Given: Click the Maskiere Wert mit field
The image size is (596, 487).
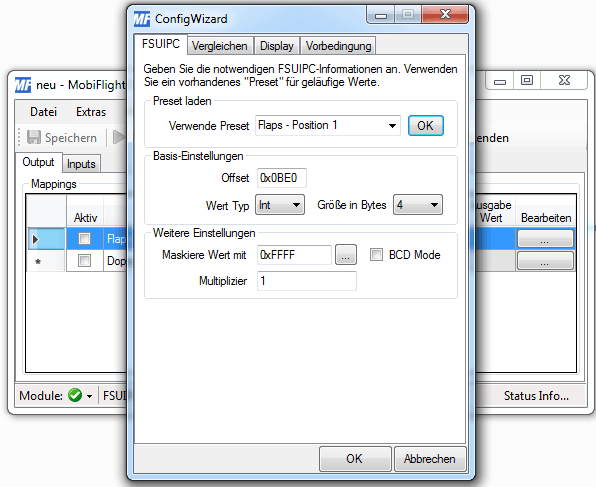Looking at the screenshot, I should coord(294,255).
